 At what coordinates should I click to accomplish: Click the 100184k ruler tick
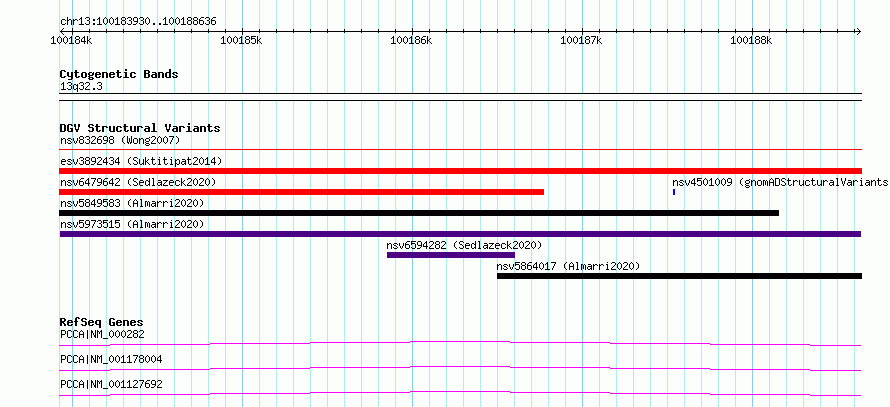pos(72,40)
